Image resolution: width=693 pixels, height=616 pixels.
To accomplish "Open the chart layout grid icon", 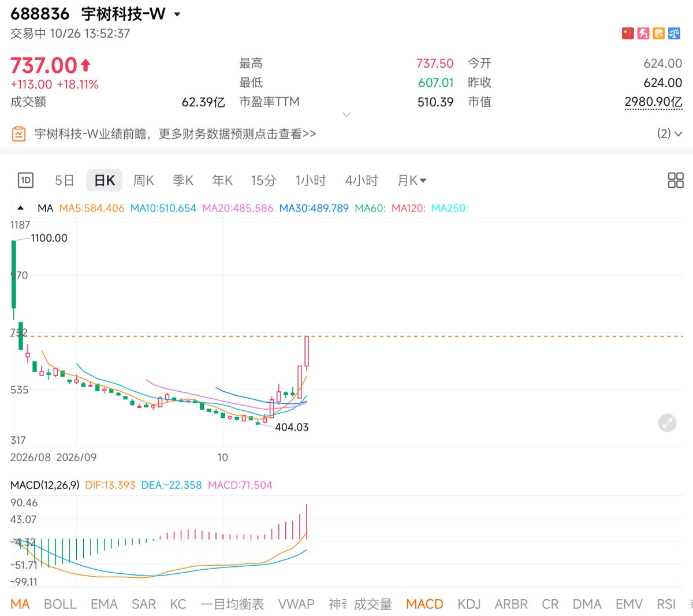I will pos(676,180).
